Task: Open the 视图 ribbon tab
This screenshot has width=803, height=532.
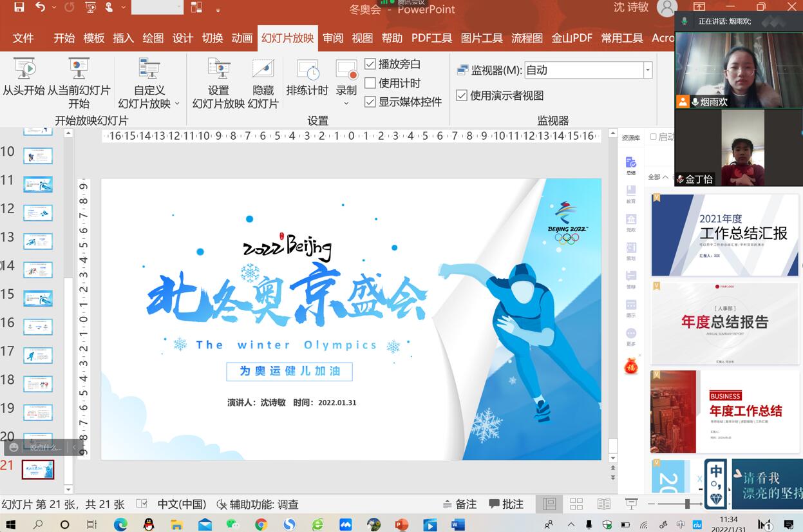Action: click(362, 38)
